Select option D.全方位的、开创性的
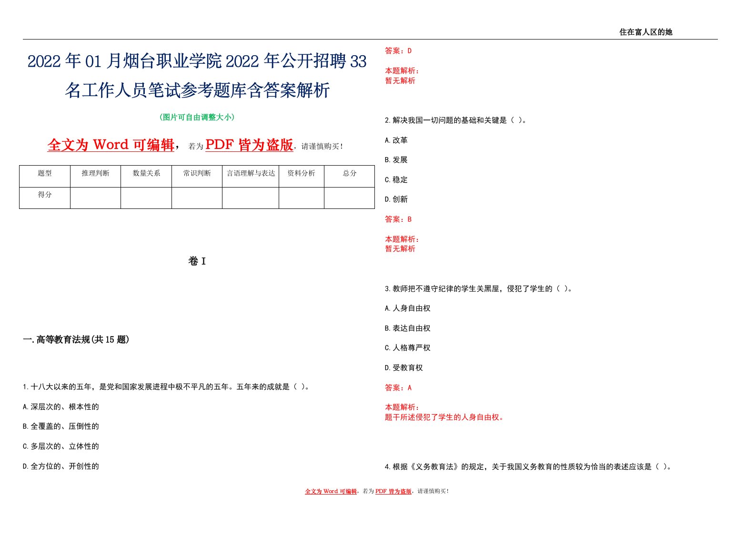The image size is (756, 534). pyautogui.click(x=61, y=466)
